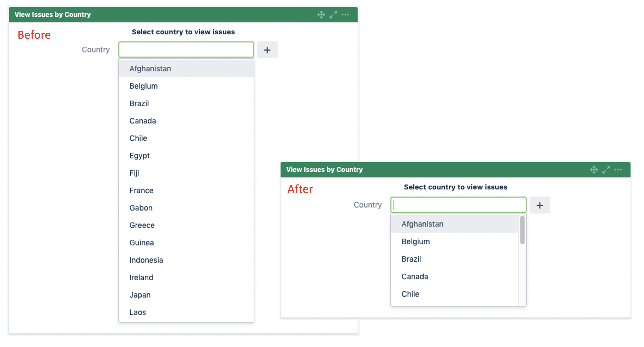Click move icon in After gadget header
Image resolution: width=644 pixels, height=347 pixels.
tap(594, 170)
